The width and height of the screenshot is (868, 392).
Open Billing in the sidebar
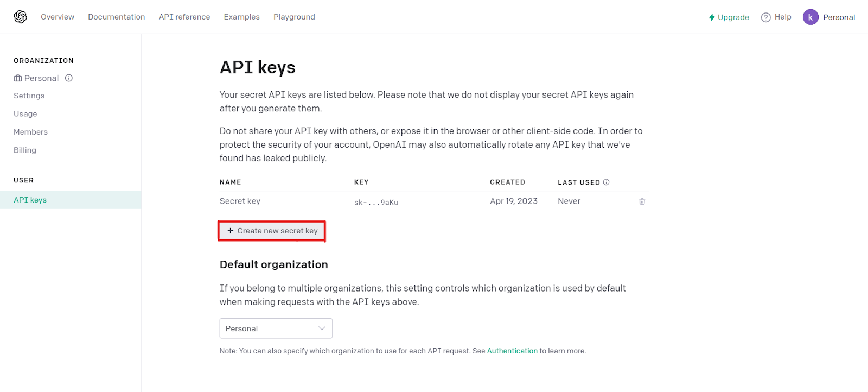coord(25,150)
